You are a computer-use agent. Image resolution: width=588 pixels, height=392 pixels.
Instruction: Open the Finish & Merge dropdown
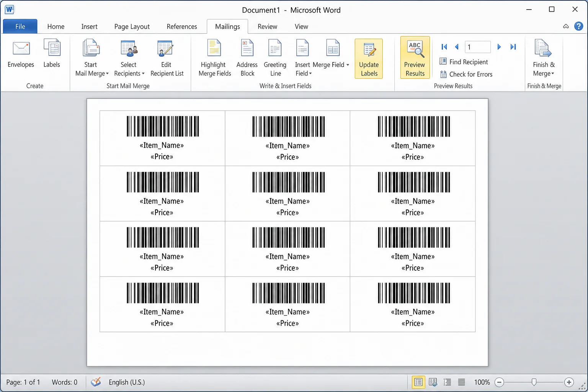click(544, 59)
